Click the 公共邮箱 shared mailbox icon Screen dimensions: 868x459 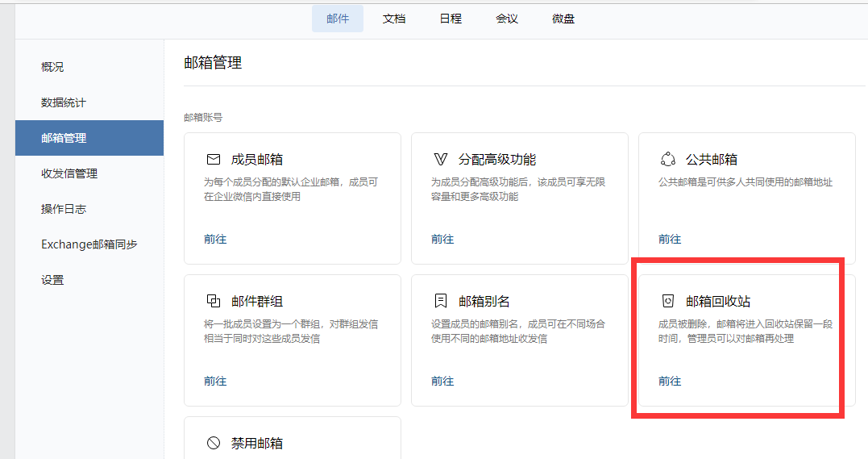coord(667,160)
